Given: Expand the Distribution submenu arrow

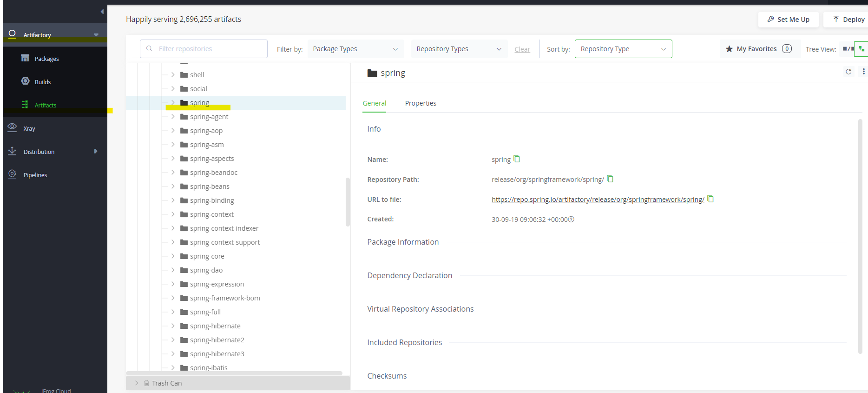Looking at the screenshot, I should 96,152.
